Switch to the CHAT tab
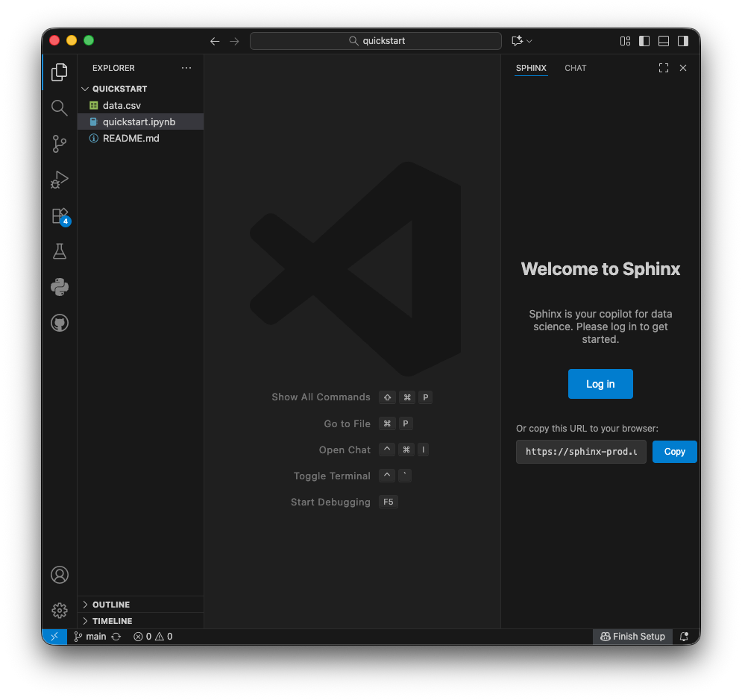This screenshot has width=742, height=700. click(575, 68)
